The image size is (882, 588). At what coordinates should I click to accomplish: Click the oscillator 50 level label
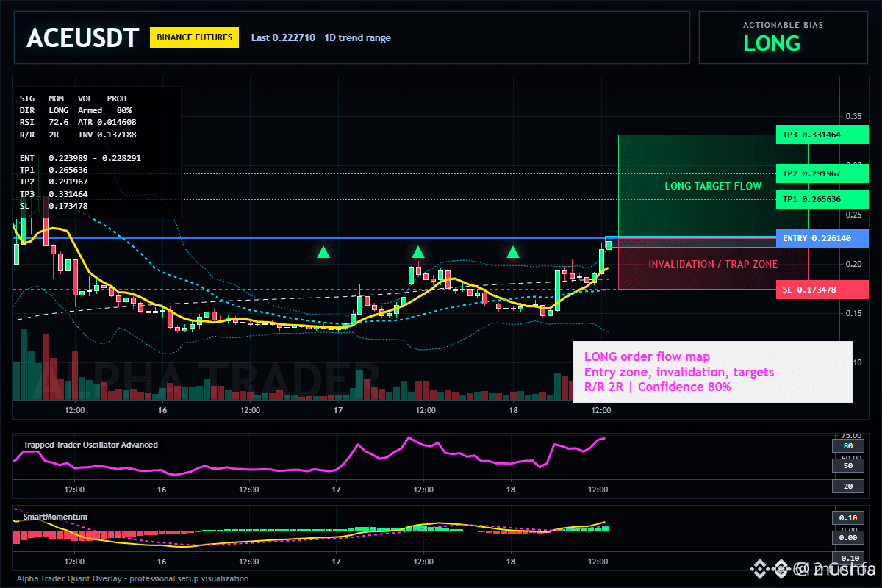(848, 465)
